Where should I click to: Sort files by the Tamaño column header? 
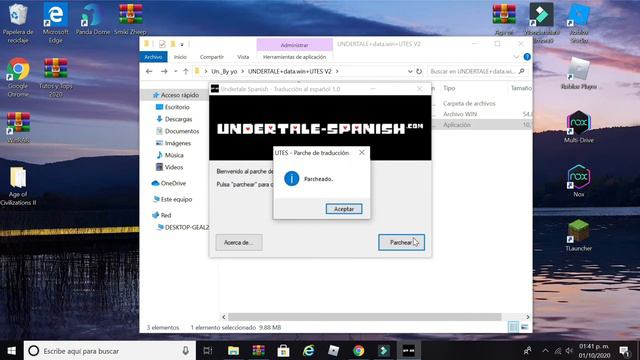point(521,88)
